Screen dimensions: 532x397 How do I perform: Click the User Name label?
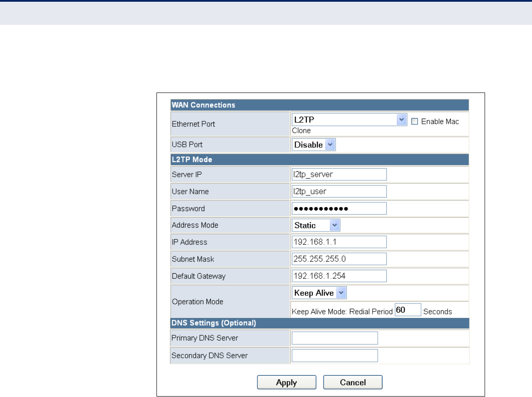pyautogui.click(x=190, y=192)
